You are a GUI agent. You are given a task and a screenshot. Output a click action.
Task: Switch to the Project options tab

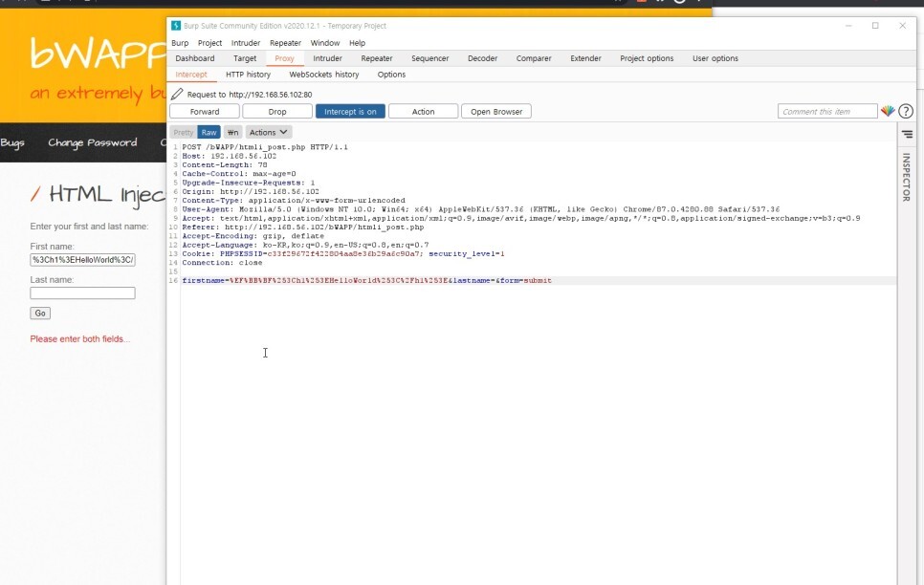tap(647, 58)
